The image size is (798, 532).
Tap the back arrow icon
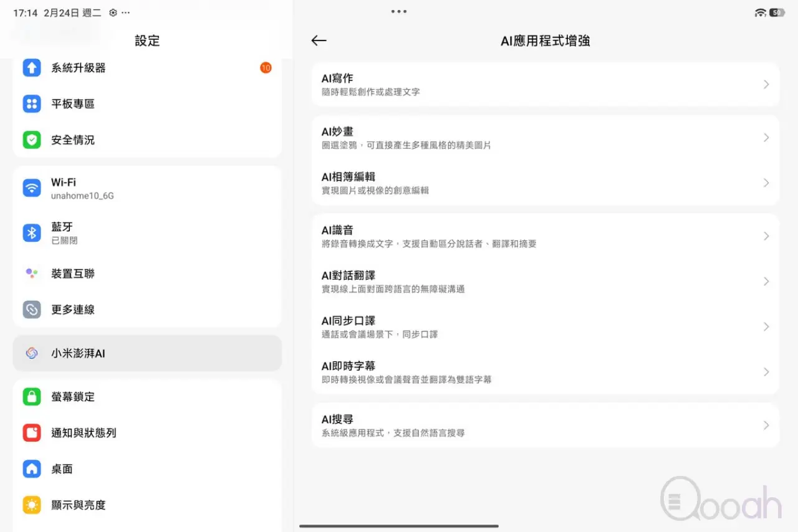pyautogui.click(x=319, y=40)
